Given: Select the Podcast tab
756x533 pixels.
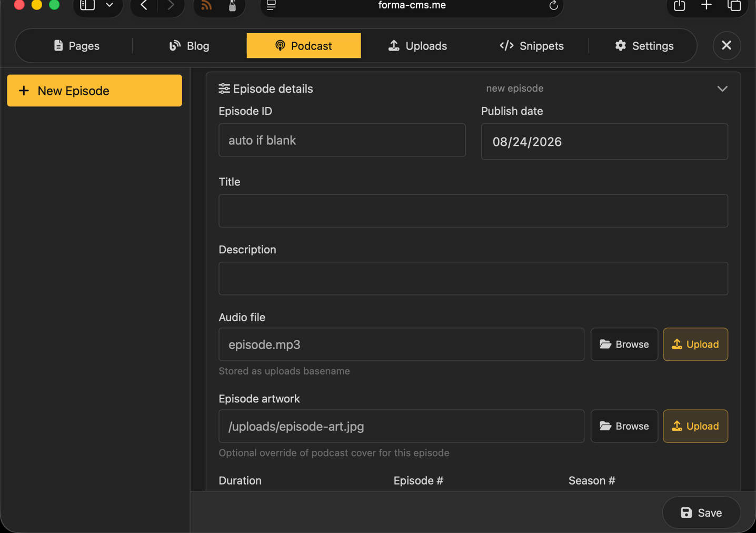Looking at the screenshot, I should pyautogui.click(x=304, y=46).
